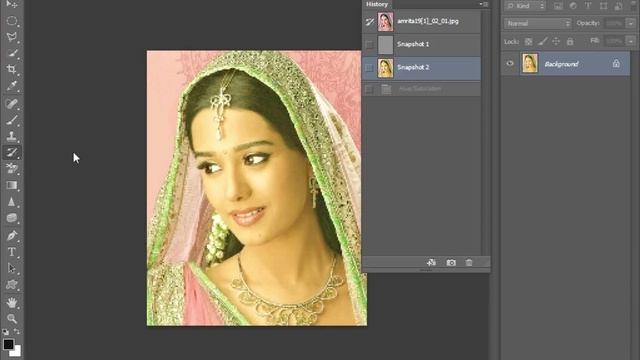Screen dimensions: 640x360
Task: Select the Type tool
Action: click(12, 252)
